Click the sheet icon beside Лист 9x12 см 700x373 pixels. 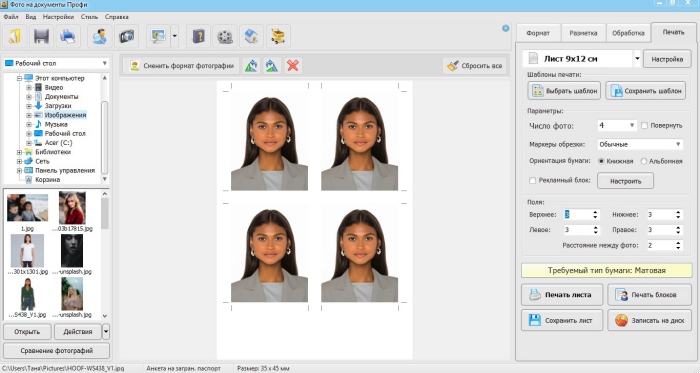point(533,58)
